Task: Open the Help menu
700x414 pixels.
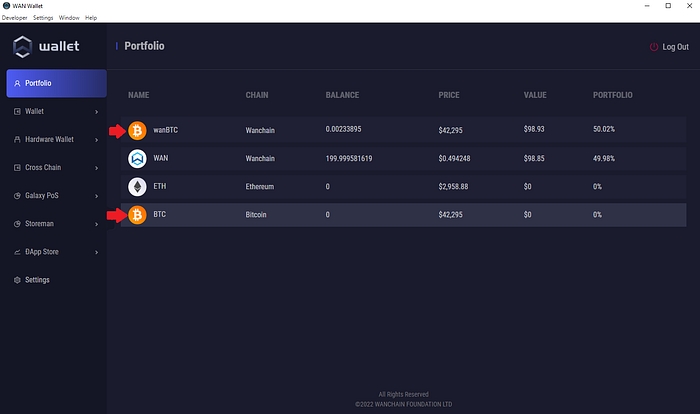Action: tap(91, 18)
